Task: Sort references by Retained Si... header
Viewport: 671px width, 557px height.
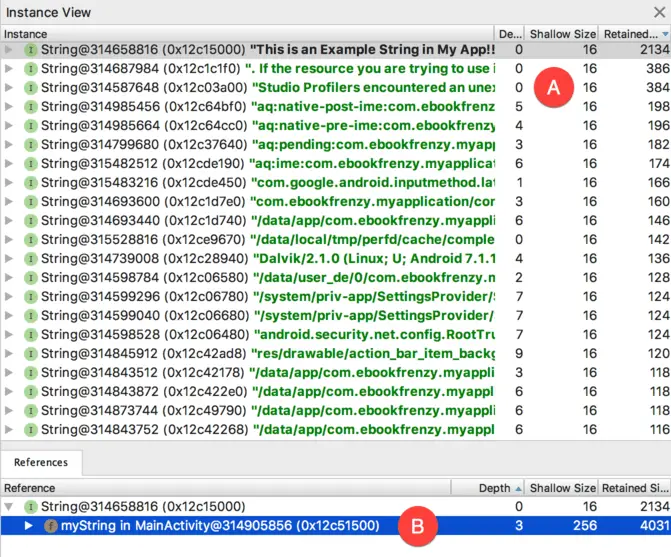Action: (x=635, y=488)
